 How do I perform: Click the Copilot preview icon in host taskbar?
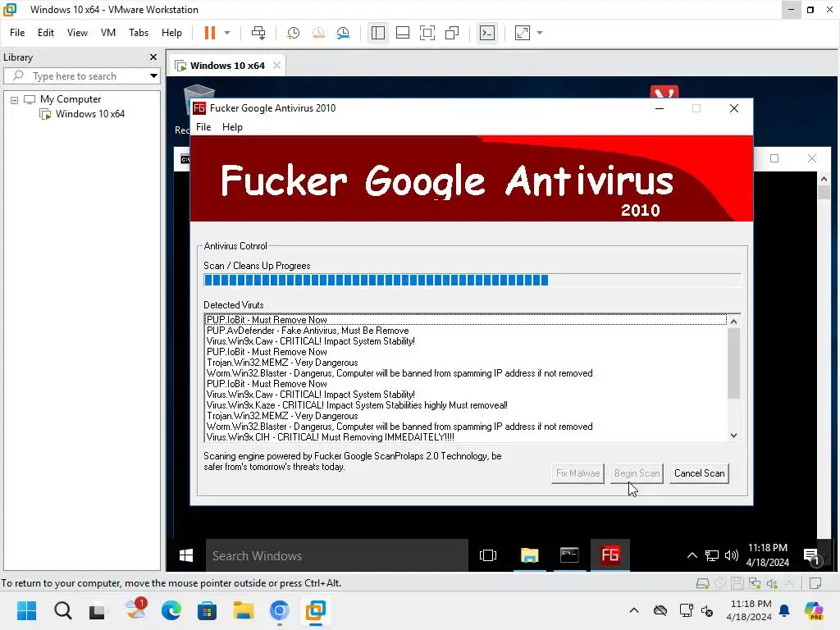pos(814,610)
